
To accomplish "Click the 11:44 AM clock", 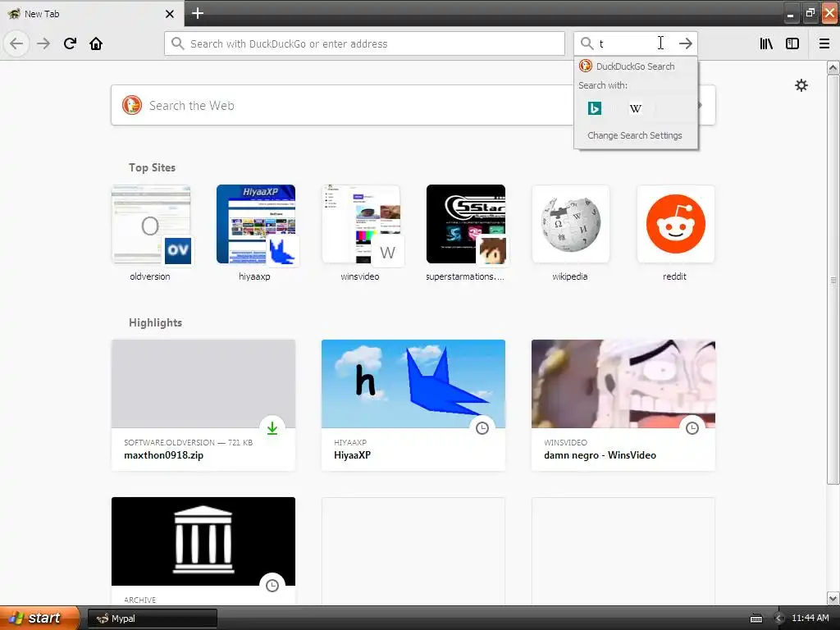I will coord(810,619).
